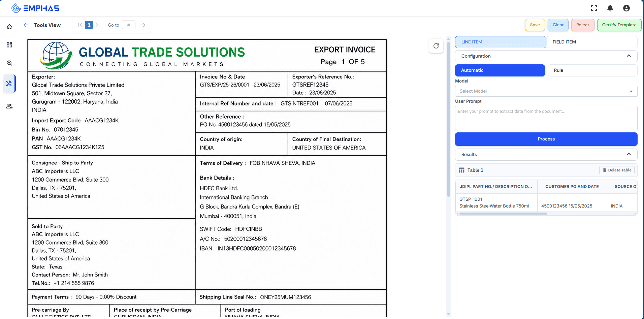Open user account profile icon
Image resolution: width=644 pixels, height=319 pixels.
click(x=626, y=8)
